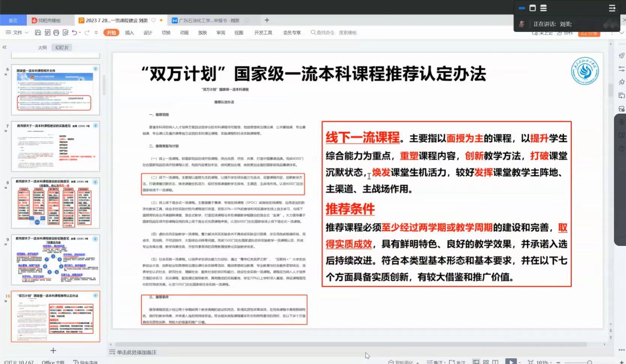Switch to the 首页 tab

13,20
